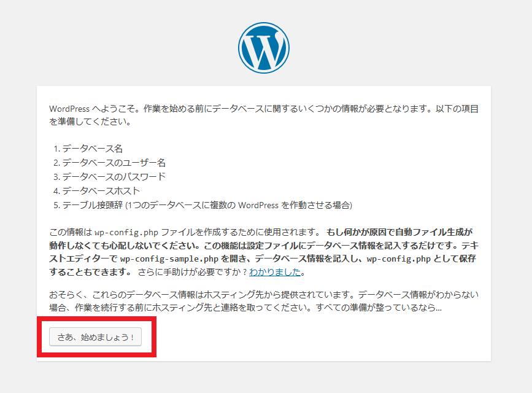Click the データベースのユーザー名 list item
The height and width of the screenshot is (393, 532).
[x=114, y=163]
